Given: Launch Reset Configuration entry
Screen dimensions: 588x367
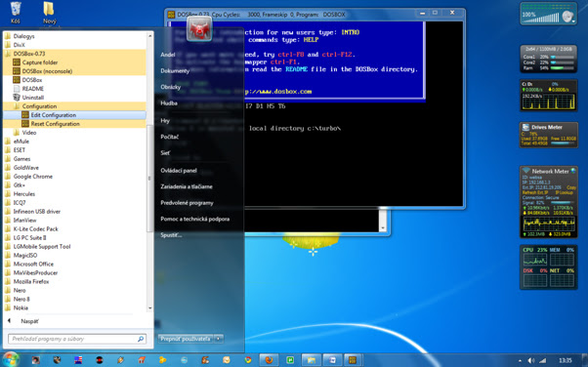Looking at the screenshot, I should (74, 124).
